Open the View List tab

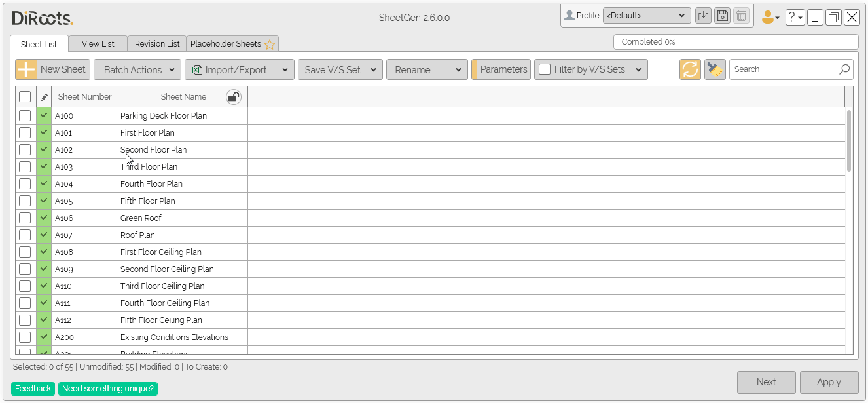(x=98, y=44)
